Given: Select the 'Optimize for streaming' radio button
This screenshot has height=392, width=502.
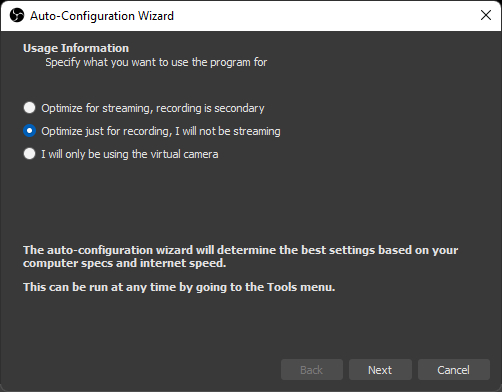Looking at the screenshot, I should point(29,108).
